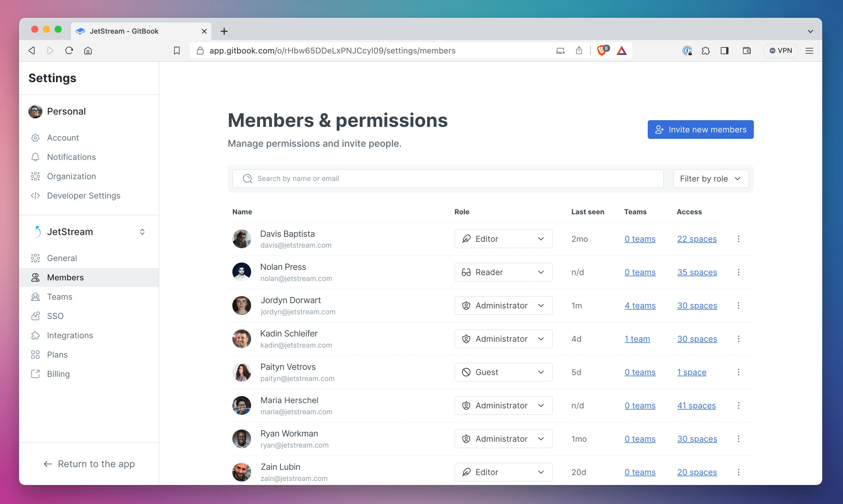The height and width of the screenshot is (504, 843).
Task: Switch organization via JetStream selector
Action: pos(89,232)
